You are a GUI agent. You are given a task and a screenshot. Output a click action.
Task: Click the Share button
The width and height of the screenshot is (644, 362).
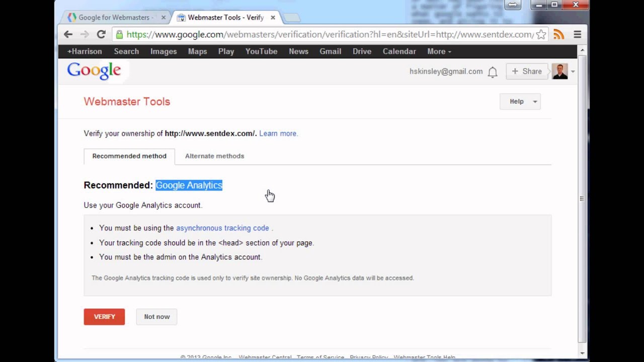pos(526,71)
